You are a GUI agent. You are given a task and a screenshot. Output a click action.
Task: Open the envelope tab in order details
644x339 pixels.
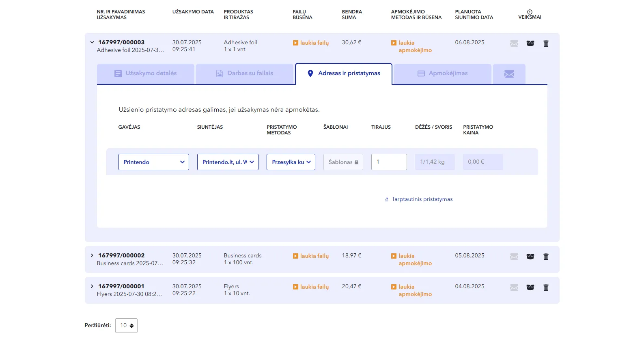509,73
